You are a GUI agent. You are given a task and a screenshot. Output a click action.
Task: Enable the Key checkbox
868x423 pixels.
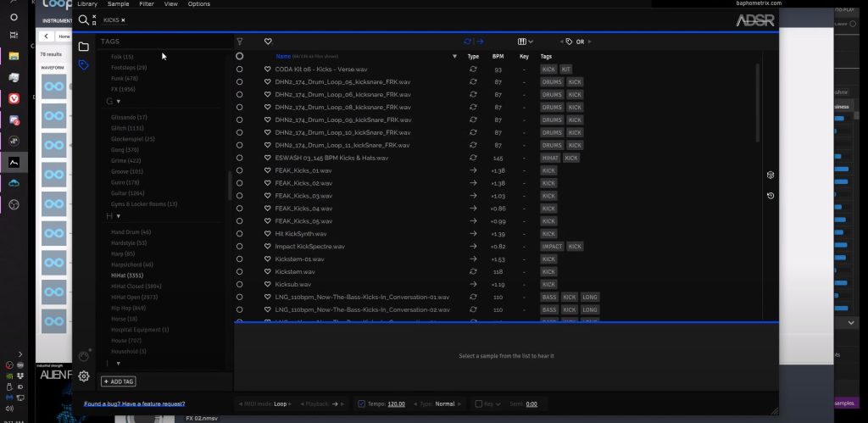pos(479,404)
